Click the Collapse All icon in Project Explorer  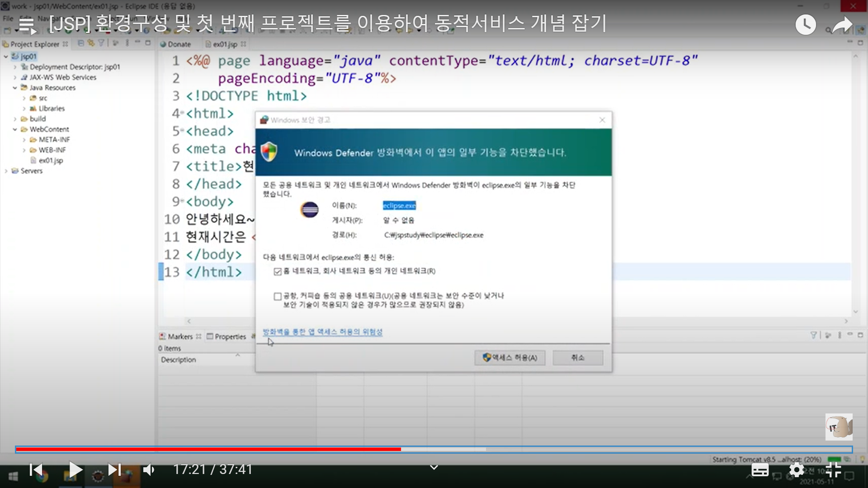pos(81,43)
